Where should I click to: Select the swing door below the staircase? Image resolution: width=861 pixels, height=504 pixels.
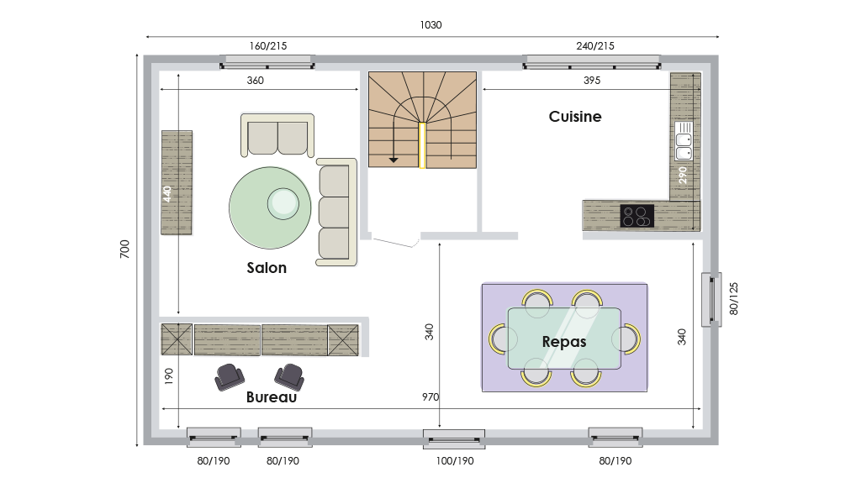[x=395, y=243]
